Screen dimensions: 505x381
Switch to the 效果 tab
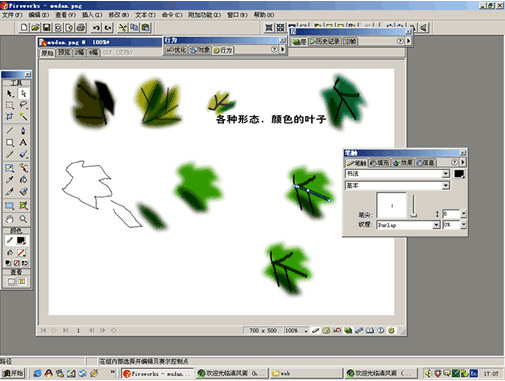pyautogui.click(x=403, y=163)
